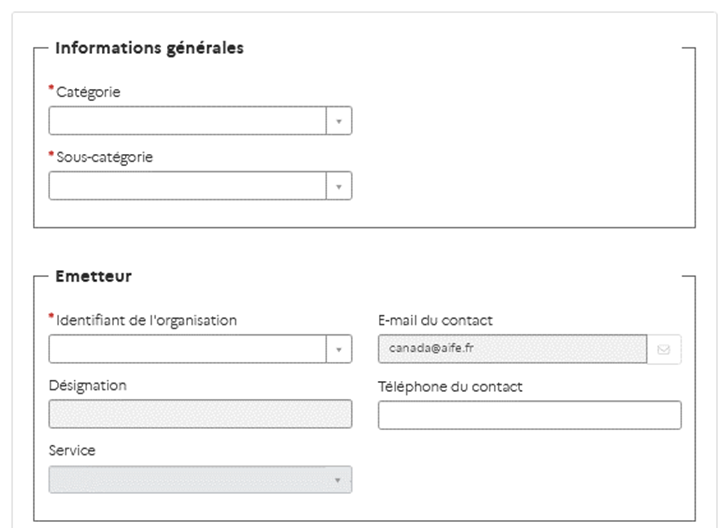Click the Sous-catégorie field label

coord(104,157)
